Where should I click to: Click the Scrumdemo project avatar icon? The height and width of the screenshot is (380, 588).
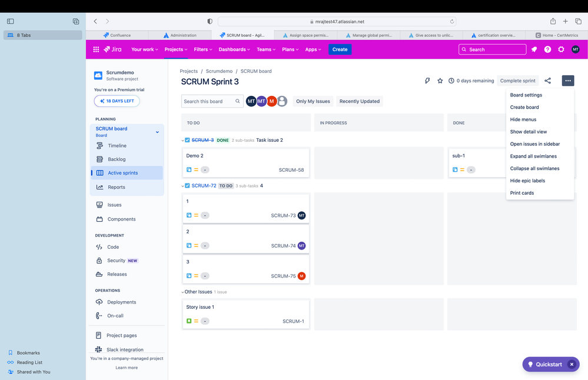click(x=98, y=75)
